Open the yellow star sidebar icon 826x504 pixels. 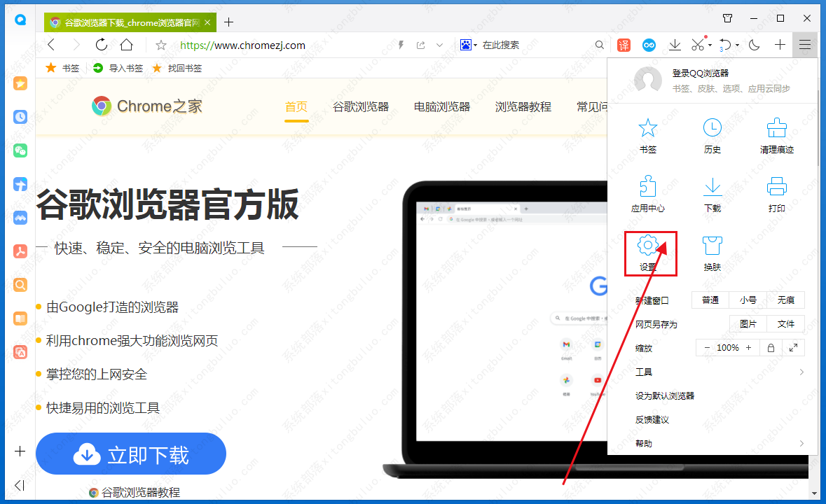click(20, 83)
